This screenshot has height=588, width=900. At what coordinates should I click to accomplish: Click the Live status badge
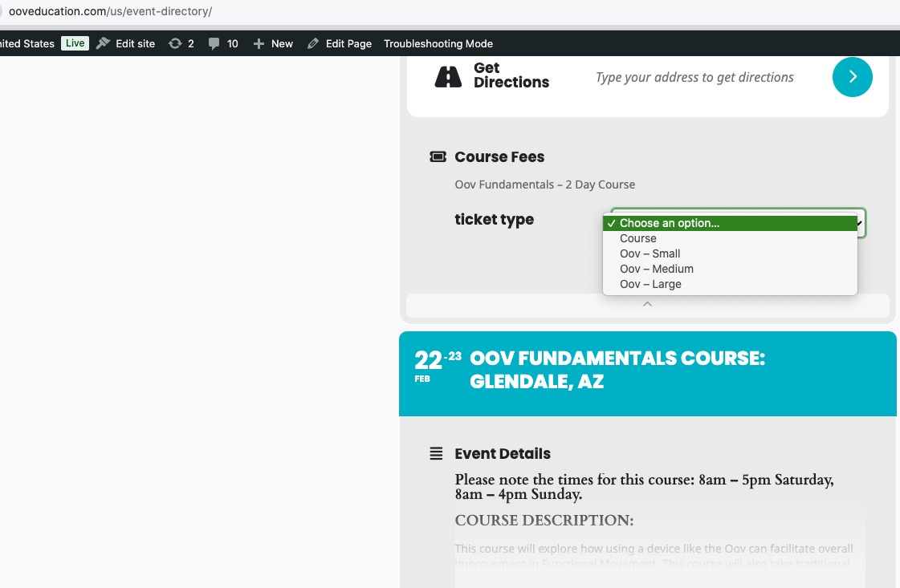[75, 43]
